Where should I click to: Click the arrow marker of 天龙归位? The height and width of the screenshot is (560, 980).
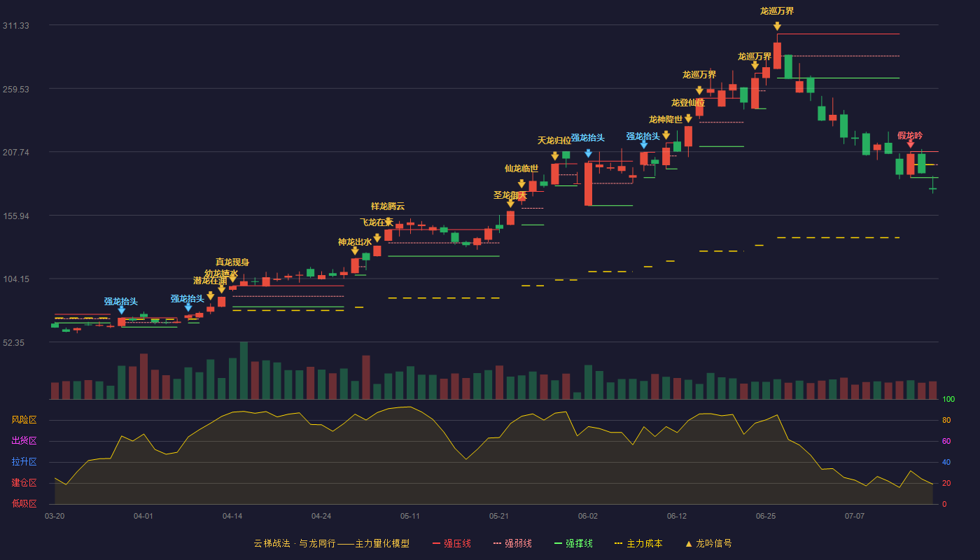(555, 155)
